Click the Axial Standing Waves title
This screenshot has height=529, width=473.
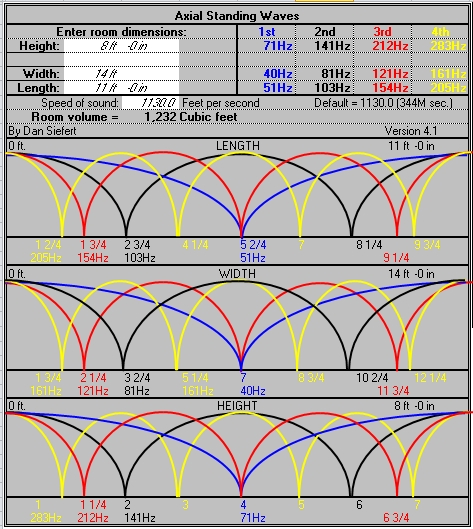pyautogui.click(x=237, y=16)
